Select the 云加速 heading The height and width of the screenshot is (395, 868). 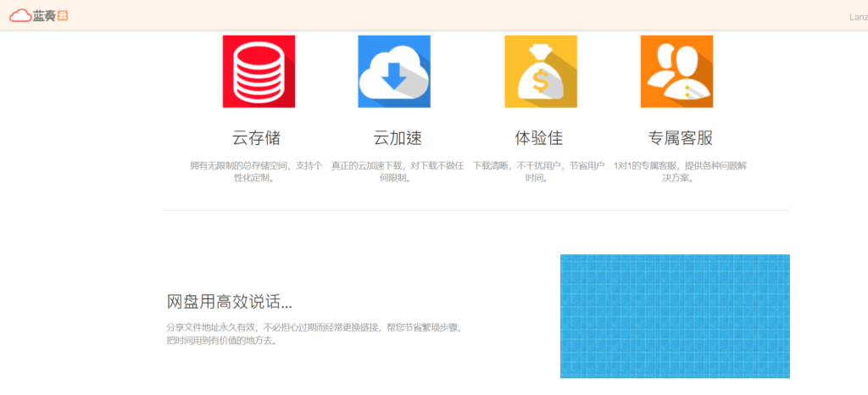(398, 137)
